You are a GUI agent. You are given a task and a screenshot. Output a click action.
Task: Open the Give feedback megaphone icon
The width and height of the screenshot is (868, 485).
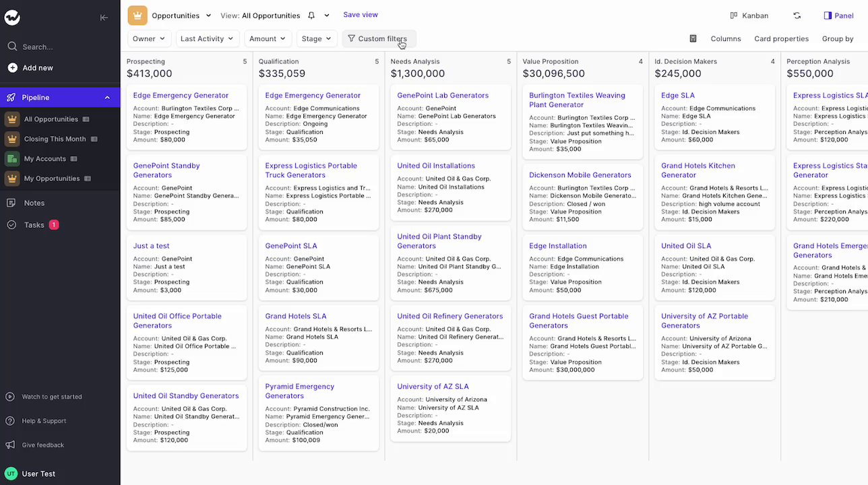[10, 445]
